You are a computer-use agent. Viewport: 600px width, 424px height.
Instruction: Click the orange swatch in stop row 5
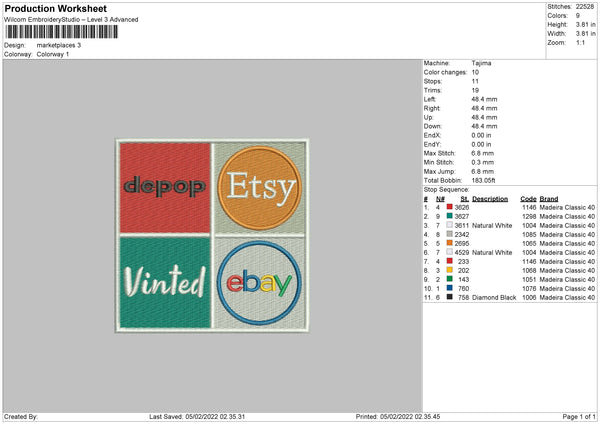point(450,243)
